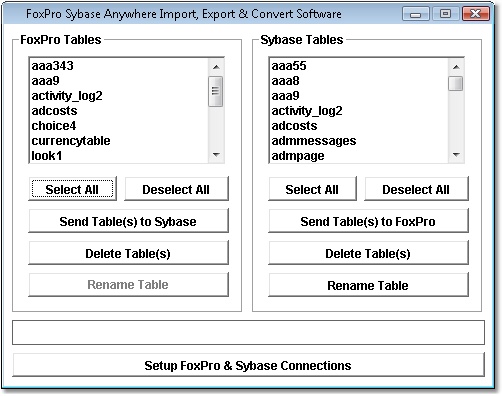Click FoxPro list scrollbar down arrow
502x396 pixels.
(x=216, y=154)
